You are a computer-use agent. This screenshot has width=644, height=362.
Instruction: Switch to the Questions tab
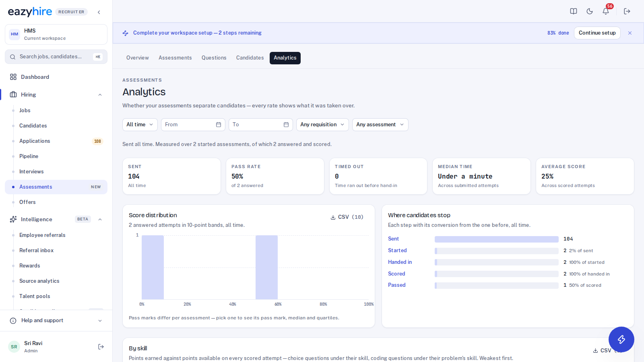pos(214,58)
